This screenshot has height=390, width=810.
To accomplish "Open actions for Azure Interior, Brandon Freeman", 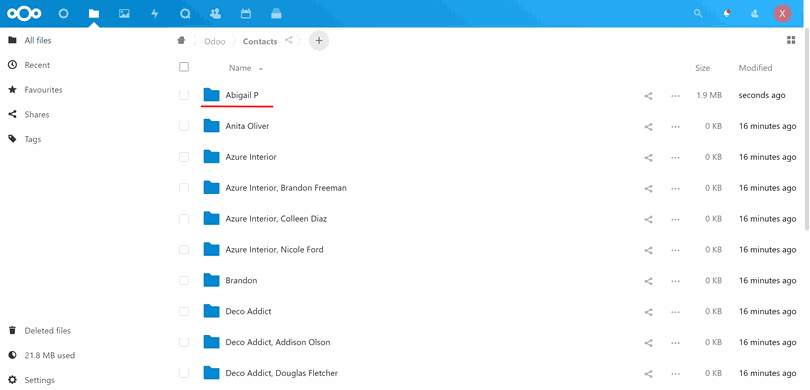I will click(x=675, y=189).
